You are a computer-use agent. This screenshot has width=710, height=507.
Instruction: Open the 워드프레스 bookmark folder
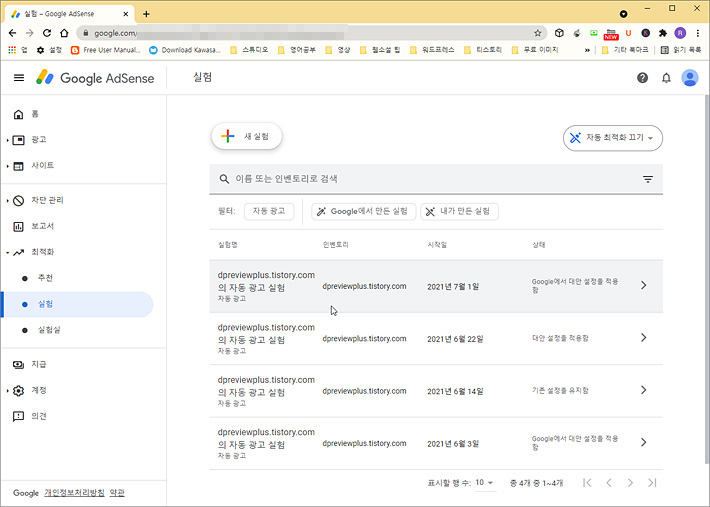click(x=432, y=50)
